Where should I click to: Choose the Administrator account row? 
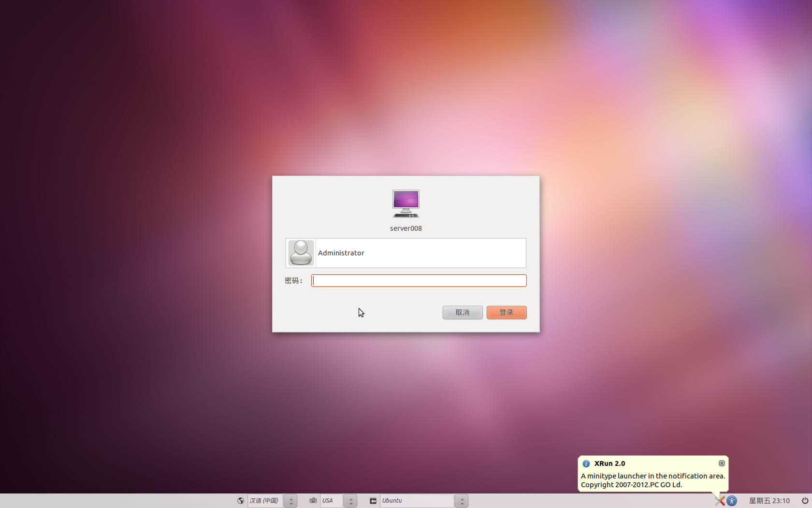click(x=406, y=253)
